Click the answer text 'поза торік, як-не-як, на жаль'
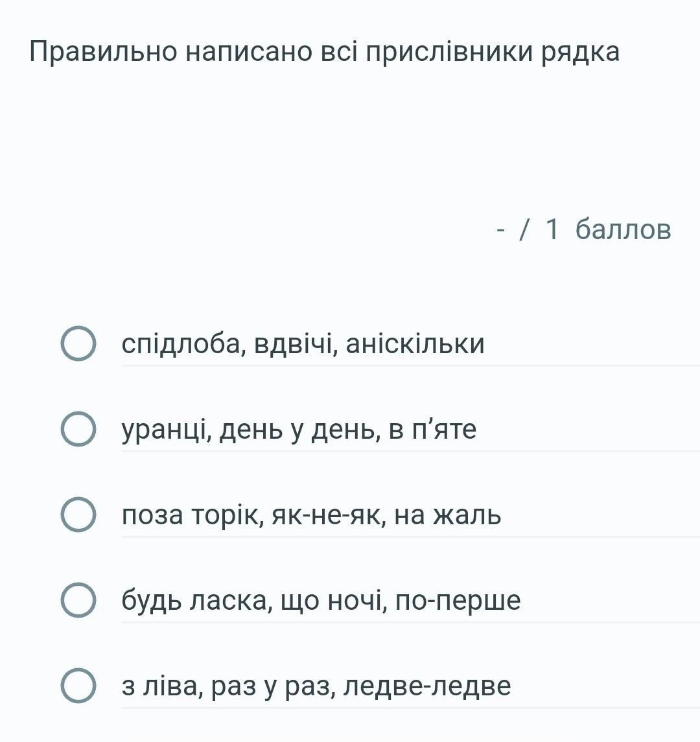This screenshot has height=742, width=700. (311, 515)
